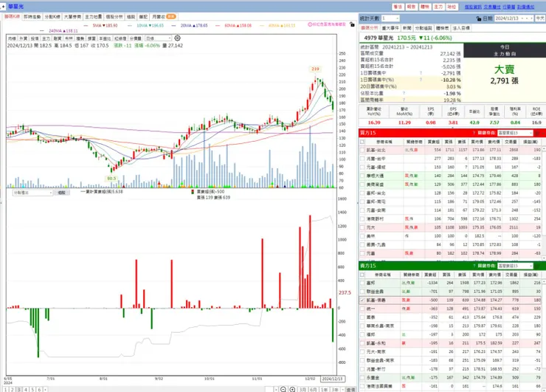
Task: Click the lock icon above the chart
Action: tap(352, 25)
